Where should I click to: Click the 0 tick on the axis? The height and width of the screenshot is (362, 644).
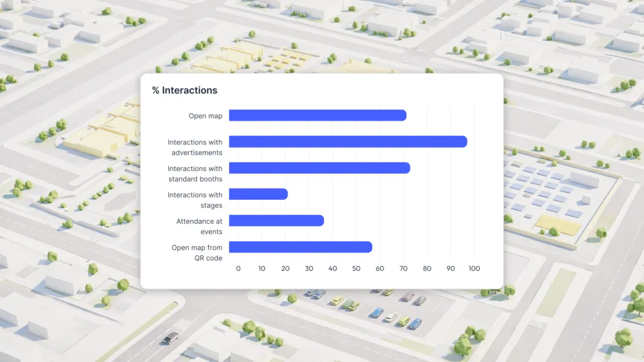pyautogui.click(x=238, y=269)
